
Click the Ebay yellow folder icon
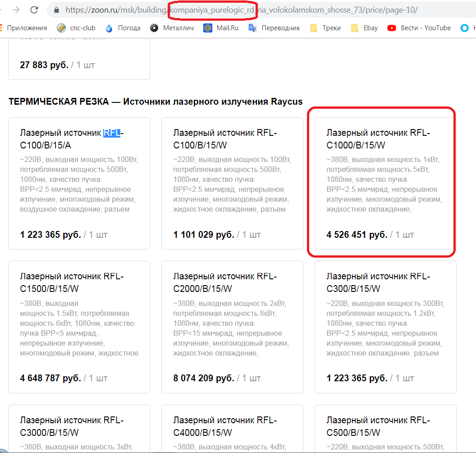355,28
